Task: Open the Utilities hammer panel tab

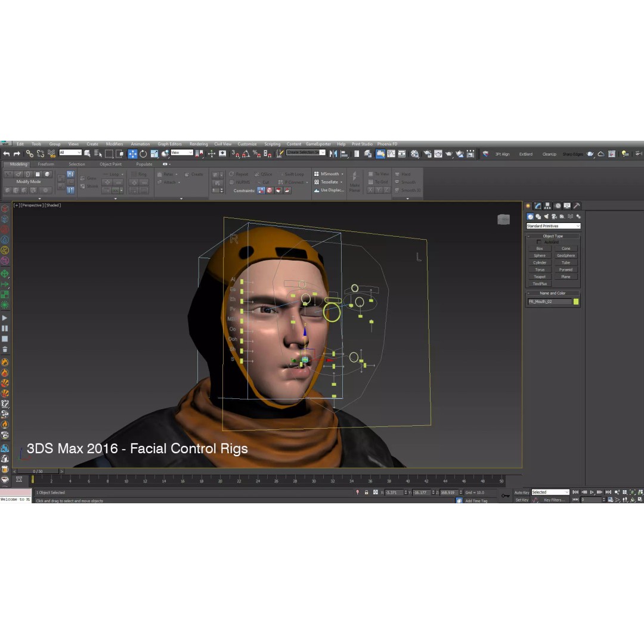Action: pyautogui.click(x=577, y=206)
